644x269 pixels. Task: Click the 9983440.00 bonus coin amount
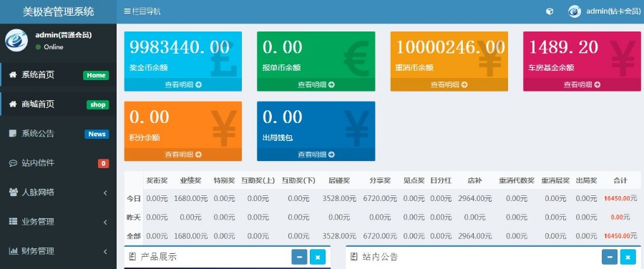[180, 47]
